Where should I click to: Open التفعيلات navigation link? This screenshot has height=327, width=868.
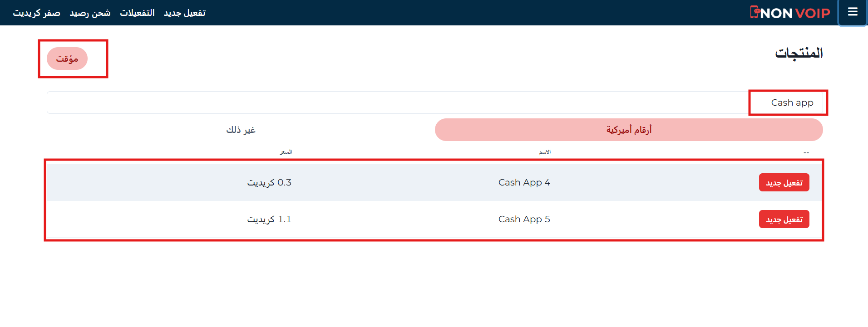pos(137,13)
